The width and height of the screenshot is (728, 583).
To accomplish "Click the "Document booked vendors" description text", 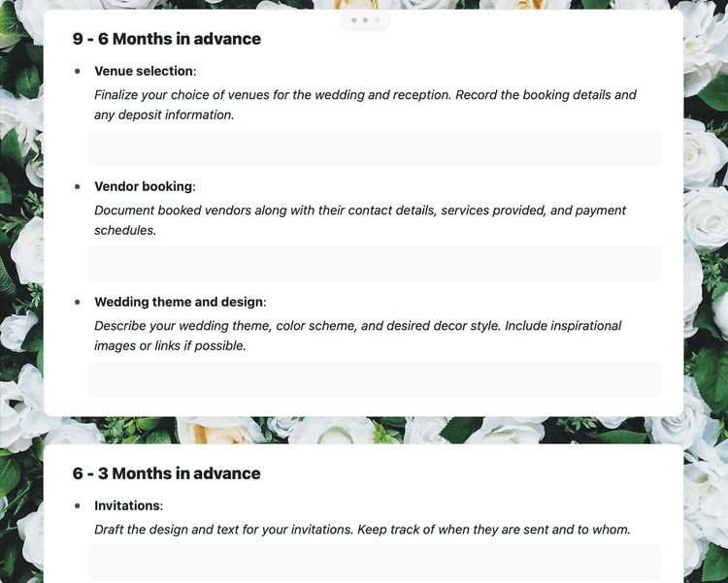I will click(360, 220).
